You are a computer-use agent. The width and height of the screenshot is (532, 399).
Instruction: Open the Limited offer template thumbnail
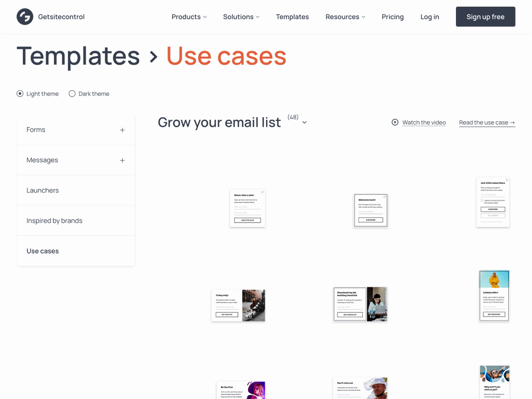tap(494, 296)
